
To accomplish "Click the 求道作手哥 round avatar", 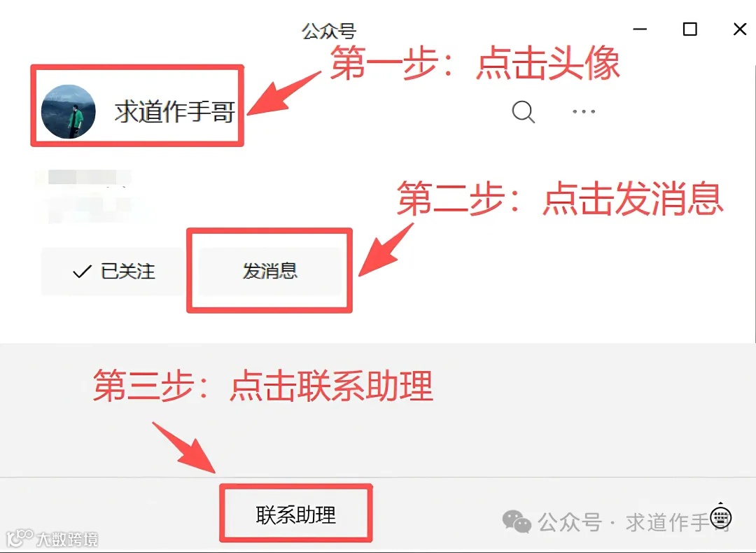I will pyautogui.click(x=69, y=112).
